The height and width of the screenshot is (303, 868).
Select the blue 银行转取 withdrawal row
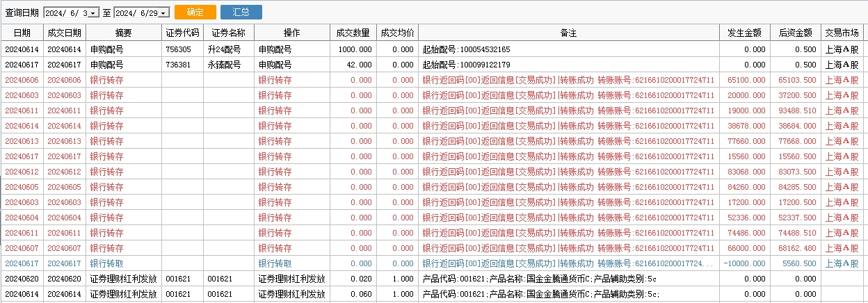tap(275, 263)
